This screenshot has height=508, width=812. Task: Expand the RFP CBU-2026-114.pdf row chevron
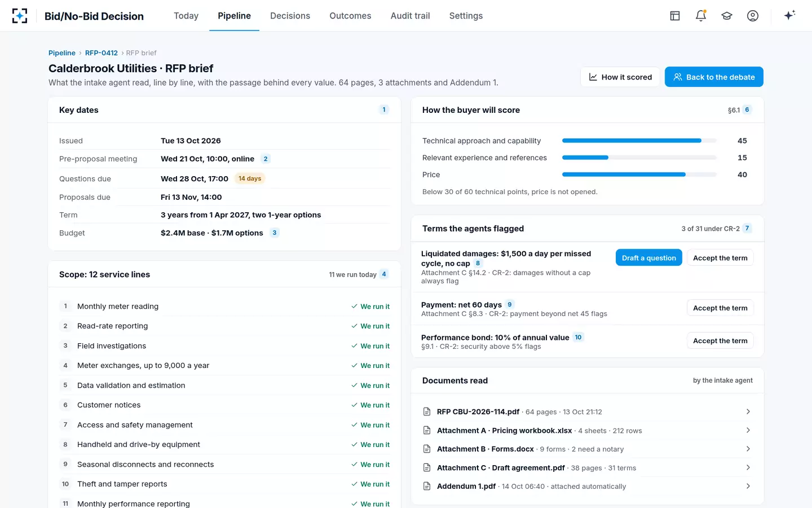[x=748, y=412]
